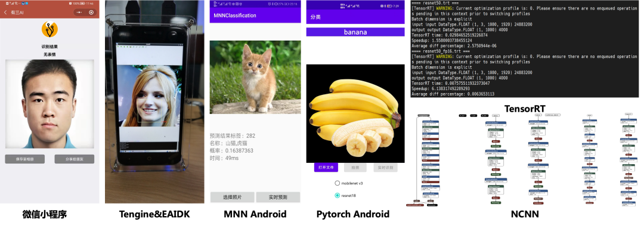Viewport: 644px width, 225px height.
Task: Click the 选择照片 button
Action: tap(232, 197)
